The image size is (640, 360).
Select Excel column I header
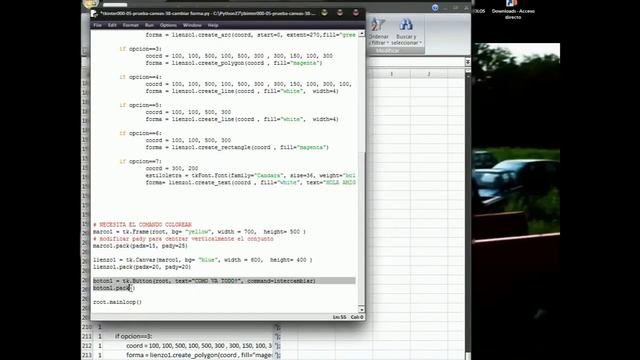pyautogui.click(x=391, y=74)
